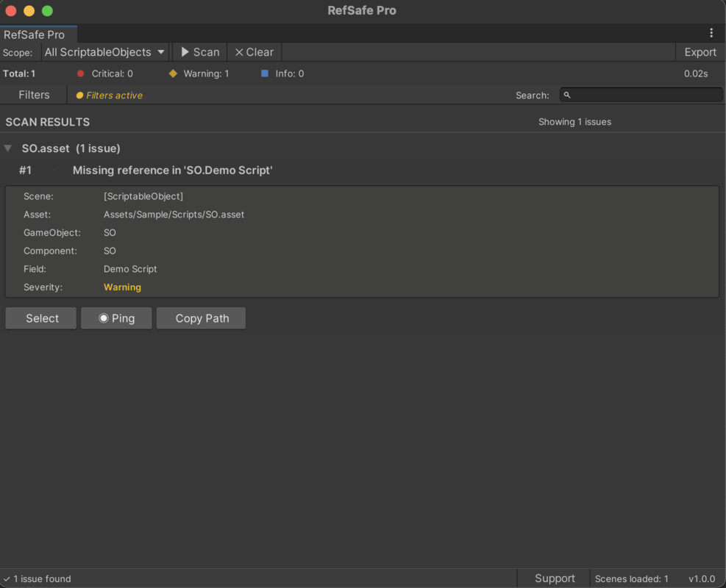Image resolution: width=726 pixels, height=588 pixels.
Task: Click the Warning severity value
Action: pyautogui.click(x=122, y=287)
